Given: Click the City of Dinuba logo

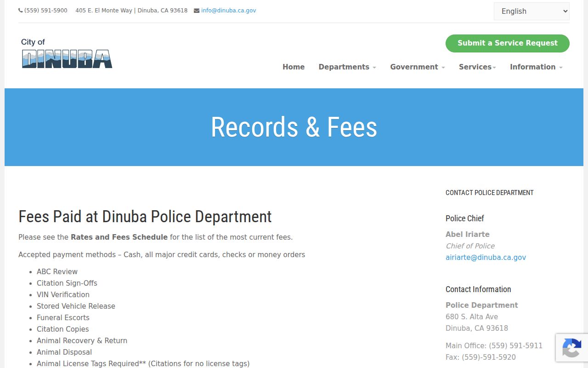Looking at the screenshot, I should (x=67, y=53).
